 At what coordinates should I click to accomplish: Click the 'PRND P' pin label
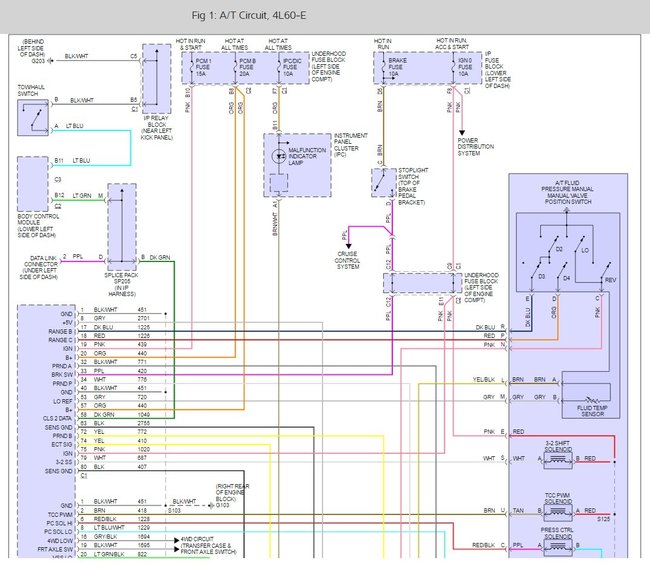coord(62,383)
